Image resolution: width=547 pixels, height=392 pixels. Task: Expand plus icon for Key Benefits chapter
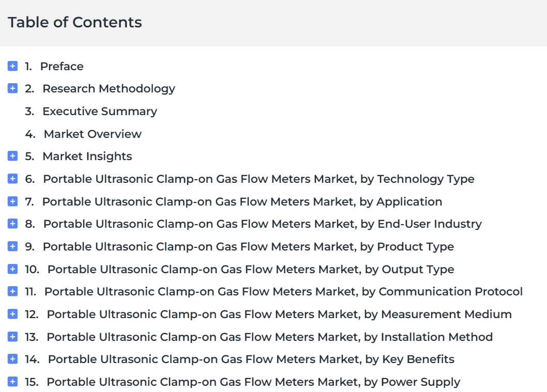pyautogui.click(x=12, y=359)
